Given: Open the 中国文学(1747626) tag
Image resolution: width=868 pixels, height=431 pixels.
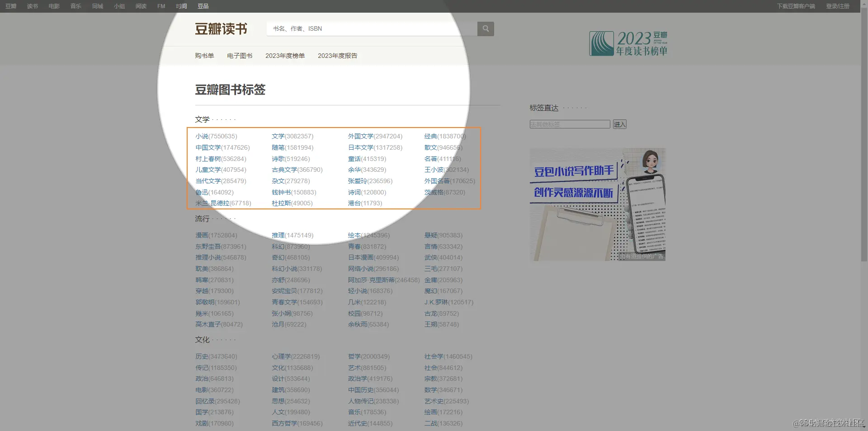Looking at the screenshot, I should 222,147.
